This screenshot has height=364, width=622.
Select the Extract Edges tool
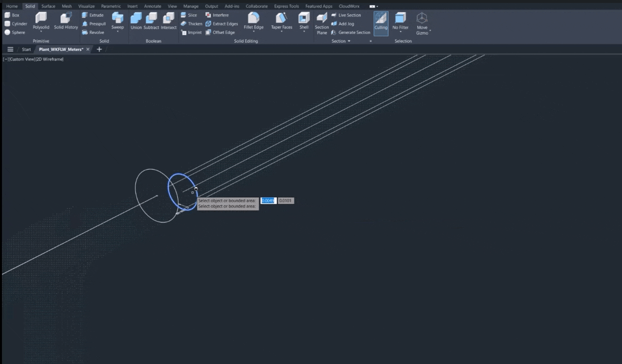click(221, 24)
